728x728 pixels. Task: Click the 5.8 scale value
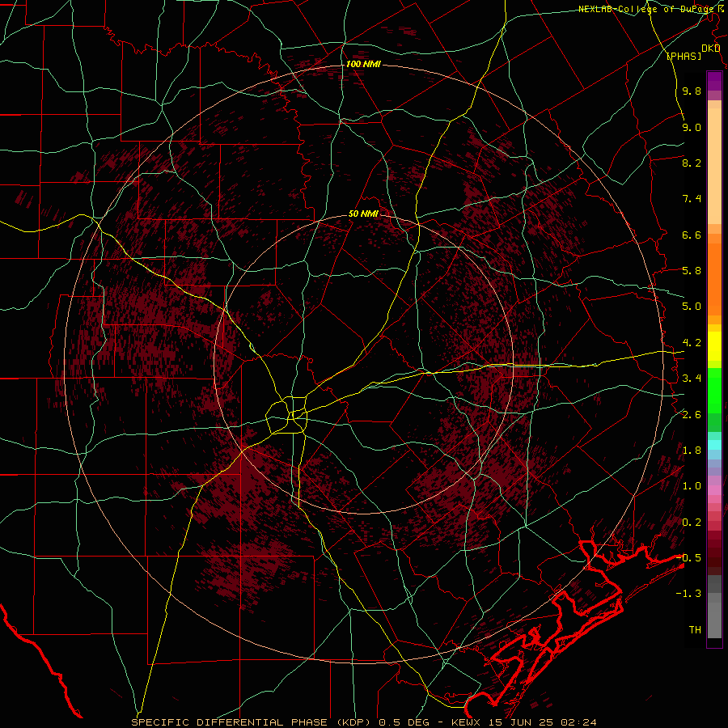pos(692,271)
